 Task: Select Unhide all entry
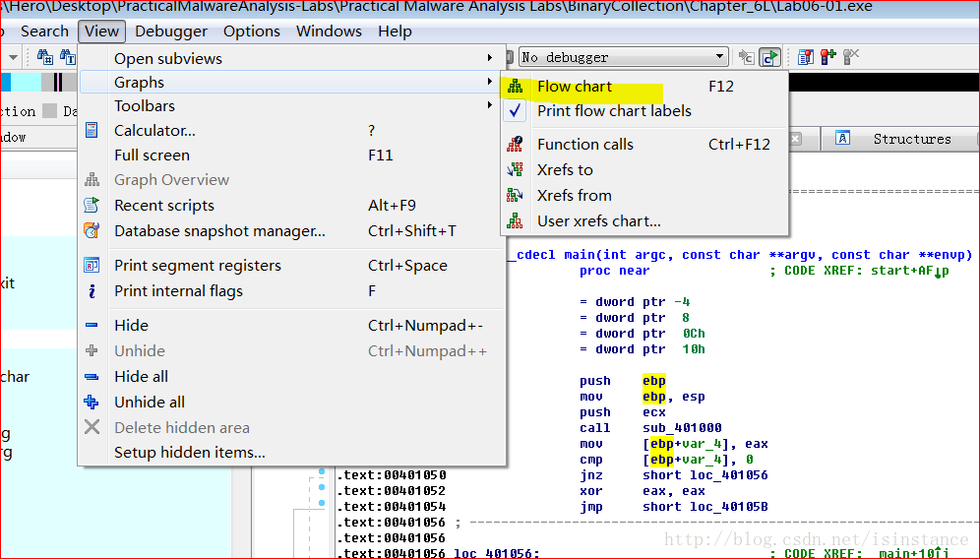(x=292, y=403)
